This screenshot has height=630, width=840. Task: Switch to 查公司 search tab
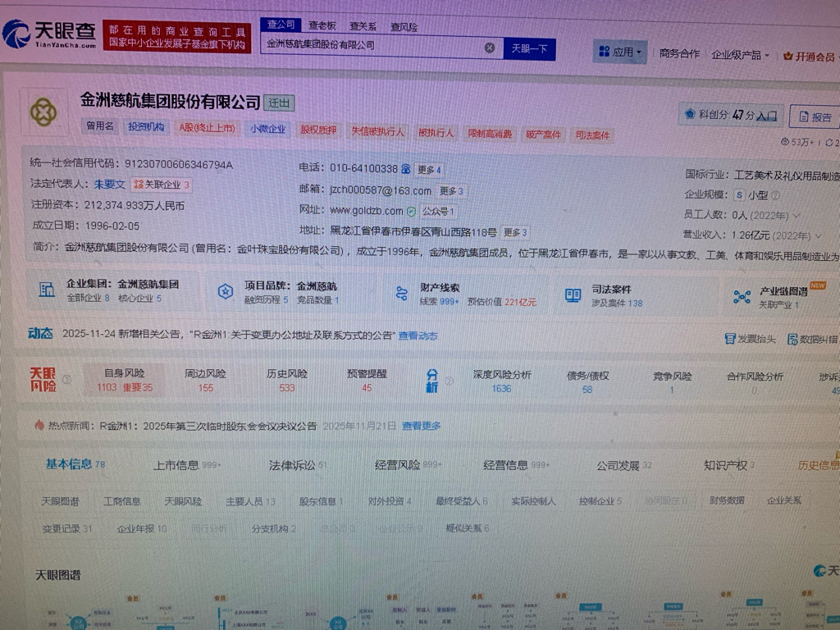(281, 24)
